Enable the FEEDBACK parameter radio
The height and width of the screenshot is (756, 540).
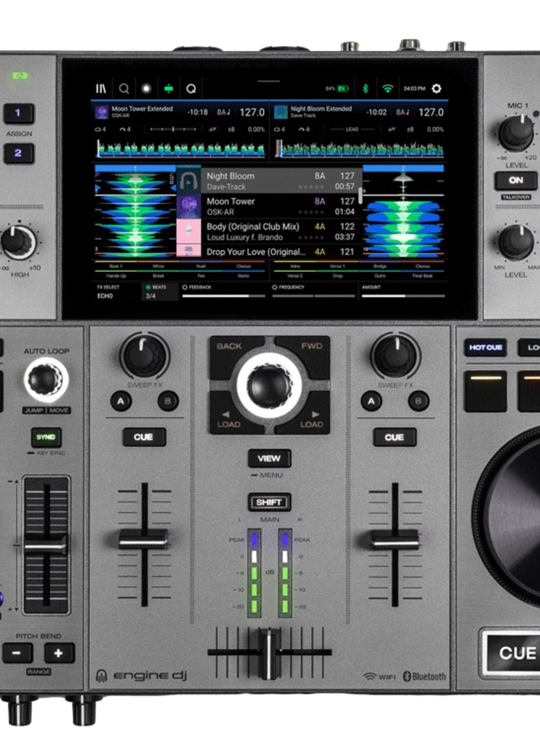185,287
